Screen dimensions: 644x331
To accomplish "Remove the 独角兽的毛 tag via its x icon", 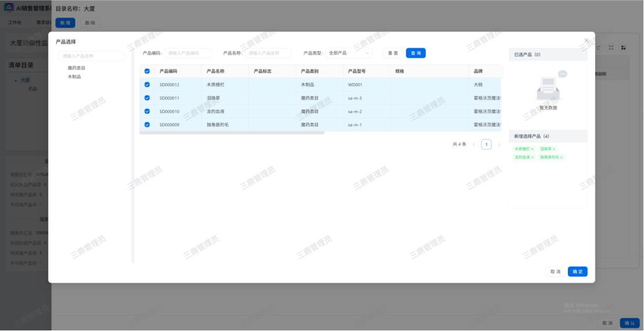I will (x=561, y=158).
